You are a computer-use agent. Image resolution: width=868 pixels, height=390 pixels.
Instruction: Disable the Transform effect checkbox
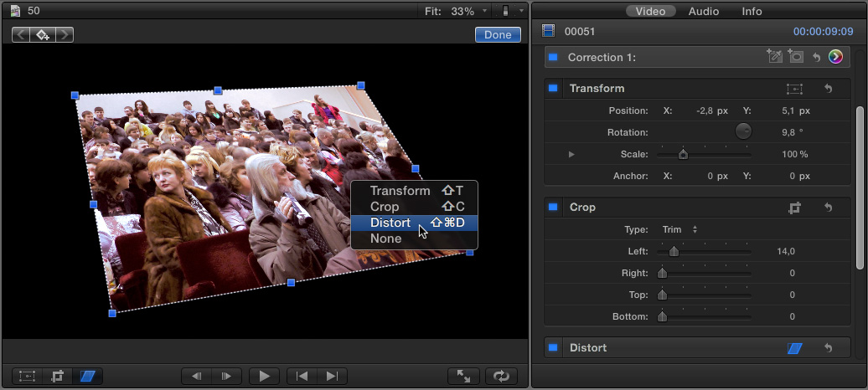coord(553,89)
